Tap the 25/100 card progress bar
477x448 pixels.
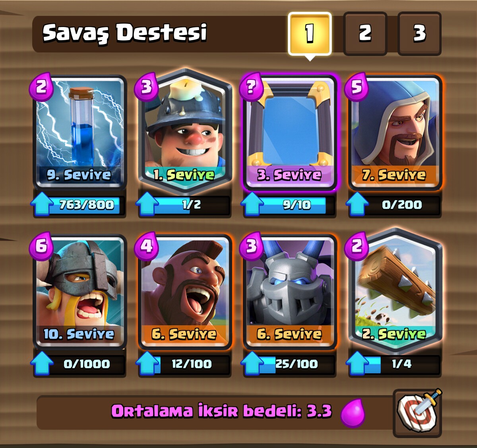click(x=289, y=364)
